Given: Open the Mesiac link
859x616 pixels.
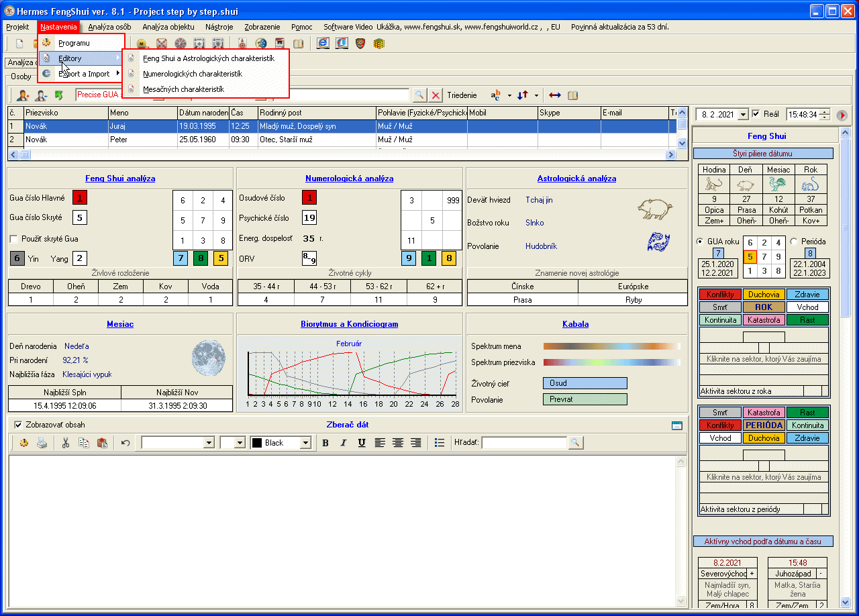Looking at the screenshot, I should coord(120,324).
